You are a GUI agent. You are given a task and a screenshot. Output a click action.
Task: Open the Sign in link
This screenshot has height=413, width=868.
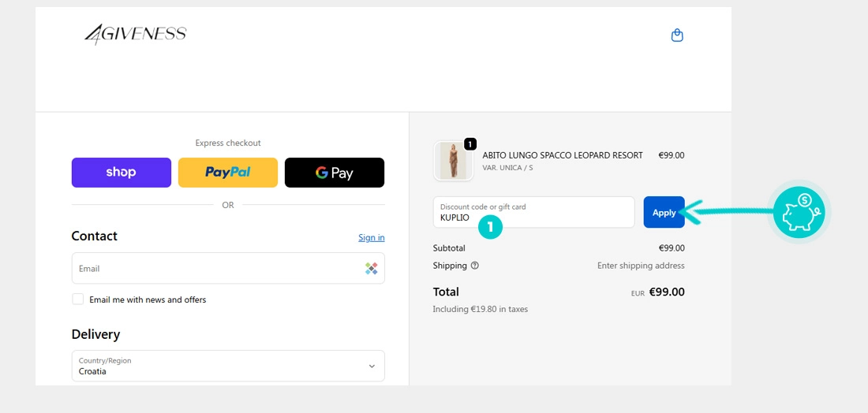click(372, 237)
